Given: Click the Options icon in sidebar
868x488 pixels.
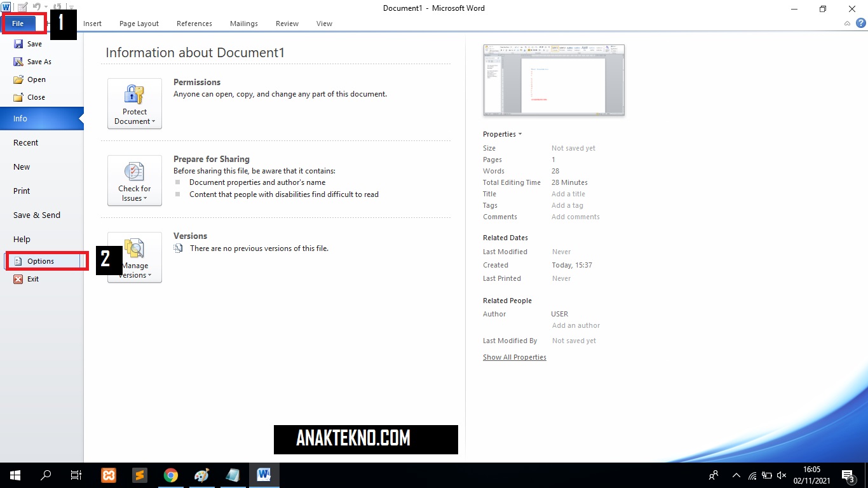Looking at the screenshot, I should 18,261.
